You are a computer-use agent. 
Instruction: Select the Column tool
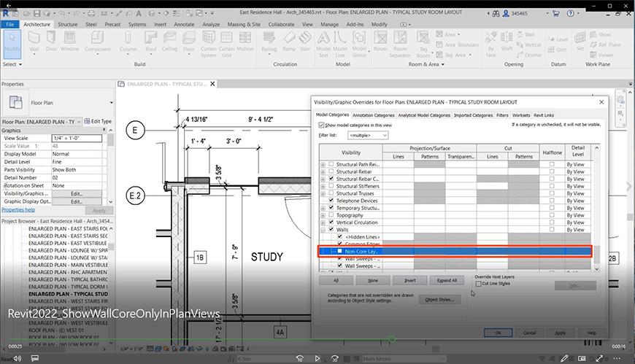click(128, 42)
